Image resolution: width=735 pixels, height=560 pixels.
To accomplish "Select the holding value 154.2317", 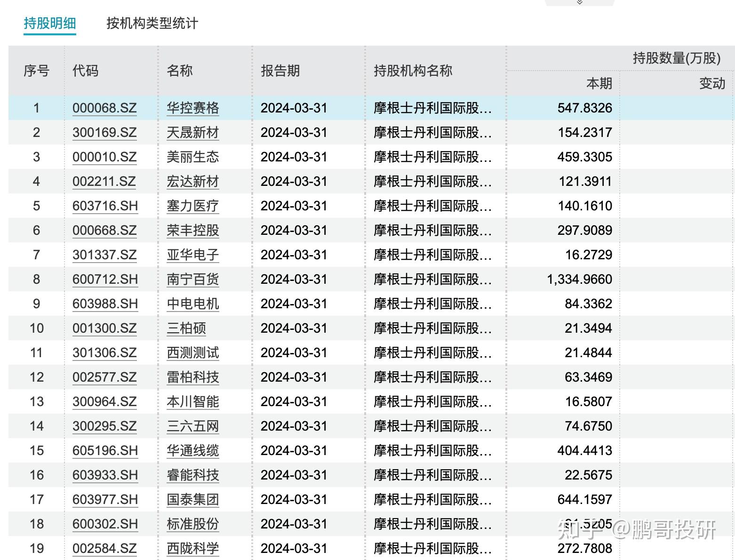I will coord(585,132).
